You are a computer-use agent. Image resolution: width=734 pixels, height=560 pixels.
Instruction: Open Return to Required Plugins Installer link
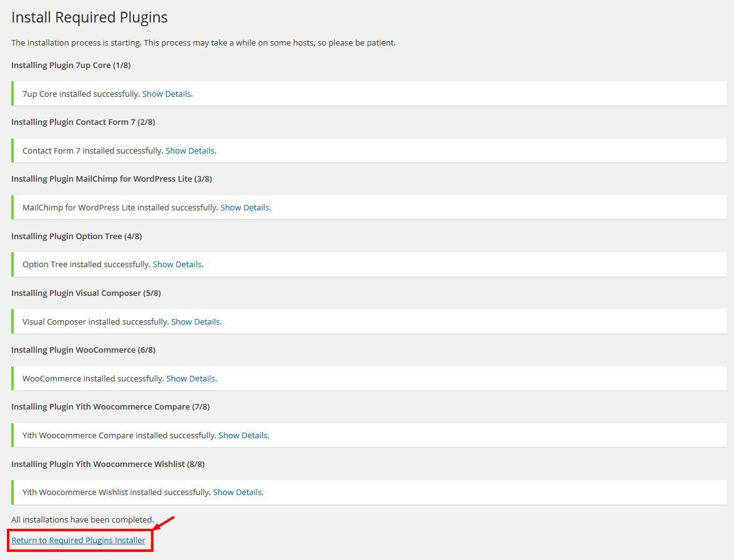pos(78,541)
